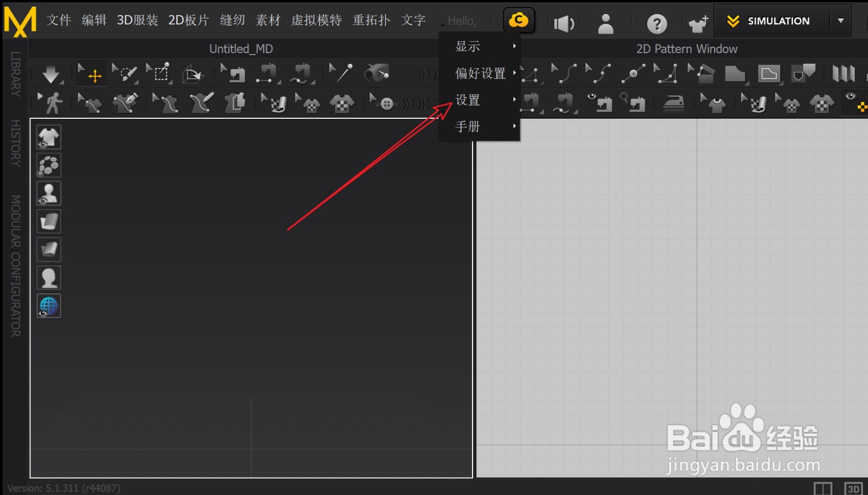Select the Edit Curvature tool in 2D toolbar
The image size is (868, 495).
point(564,74)
